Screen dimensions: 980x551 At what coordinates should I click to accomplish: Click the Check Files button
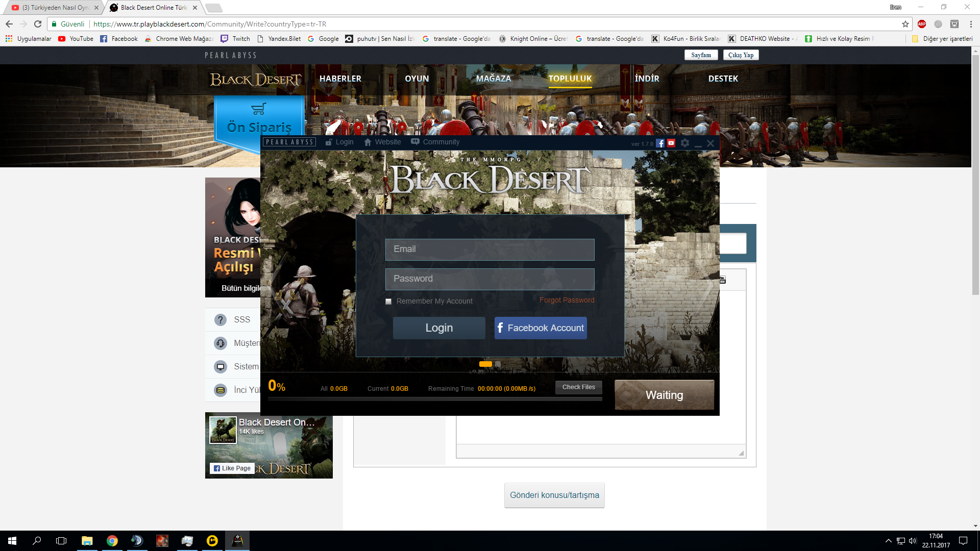tap(578, 387)
